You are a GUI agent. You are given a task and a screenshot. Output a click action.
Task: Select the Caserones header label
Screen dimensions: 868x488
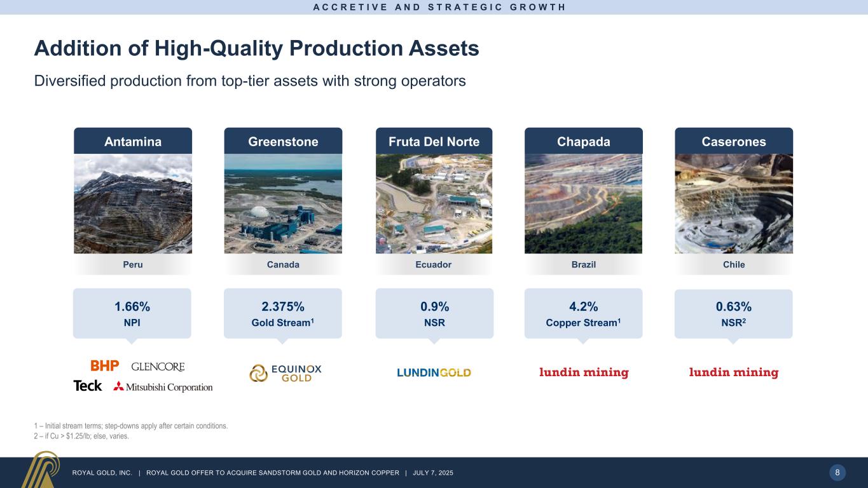pos(734,141)
